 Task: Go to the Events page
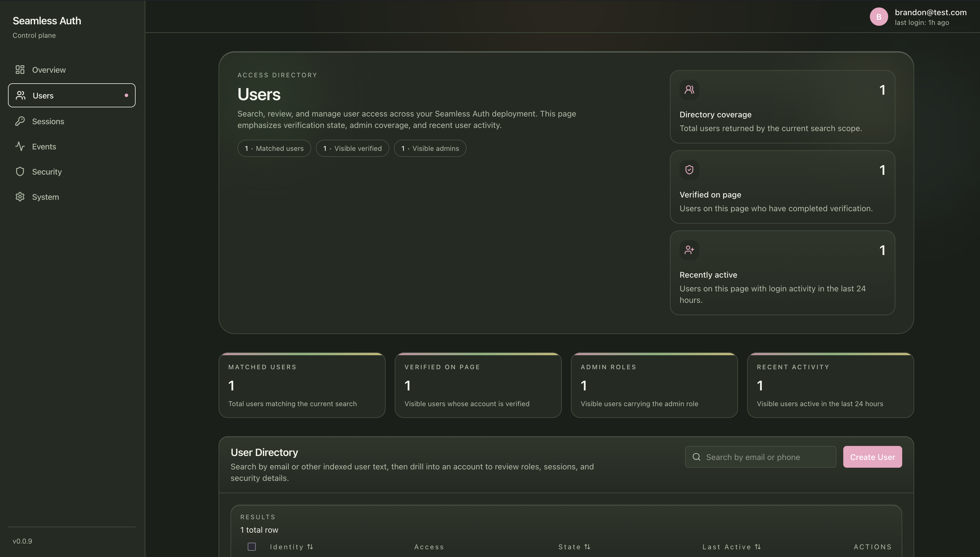click(x=72, y=146)
